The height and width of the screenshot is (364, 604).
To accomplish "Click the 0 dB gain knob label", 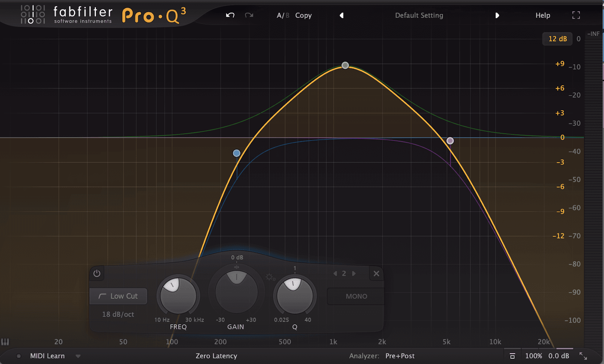I will [237, 257].
